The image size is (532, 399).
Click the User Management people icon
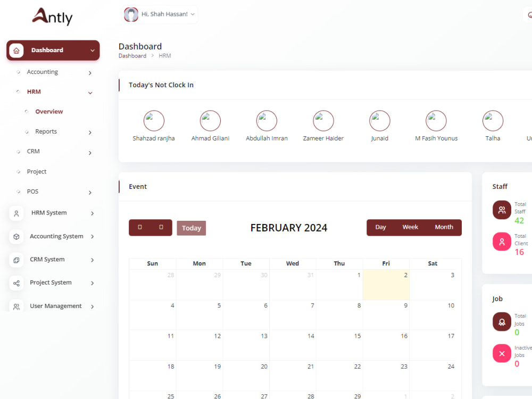point(16,306)
